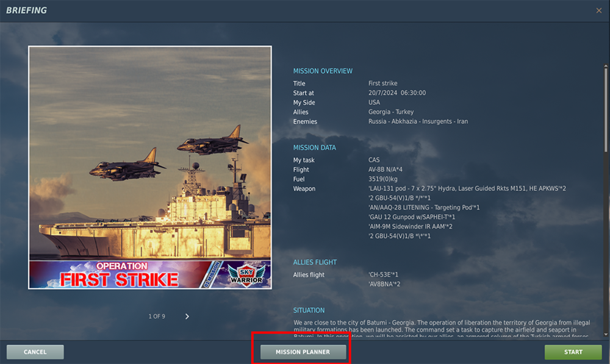The image size is (610, 364).
Task: Click the 'Enemies' label
Action: 305,122
